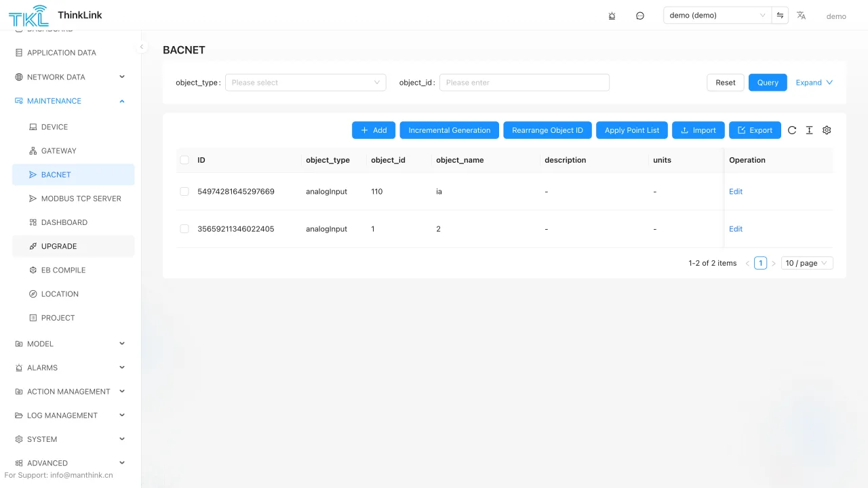Screen dimensions: 868x488
Task: Click the EB Compile icon
Action: pyautogui.click(x=33, y=270)
